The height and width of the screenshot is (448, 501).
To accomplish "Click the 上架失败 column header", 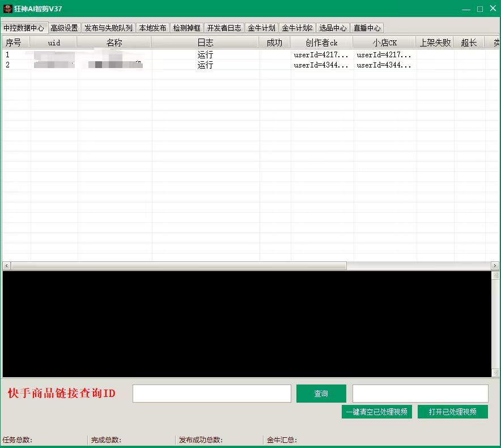I will point(435,43).
